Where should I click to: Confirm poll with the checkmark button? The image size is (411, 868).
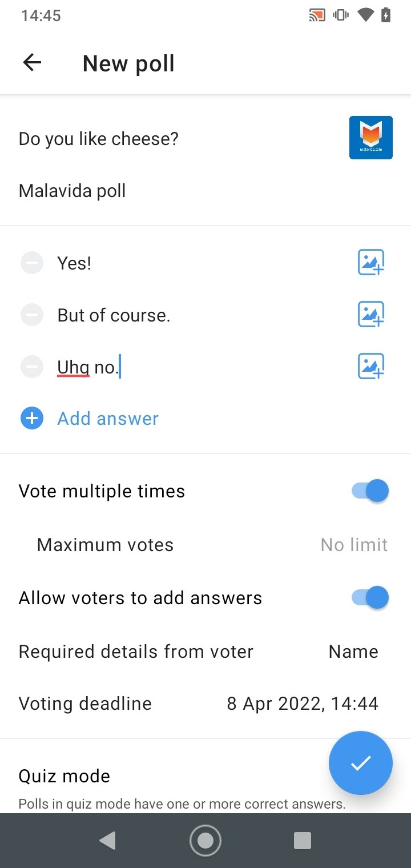[361, 763]
